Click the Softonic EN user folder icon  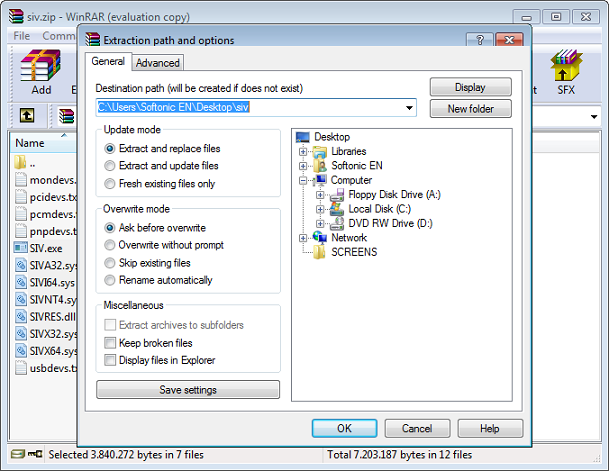coord(320,166)
